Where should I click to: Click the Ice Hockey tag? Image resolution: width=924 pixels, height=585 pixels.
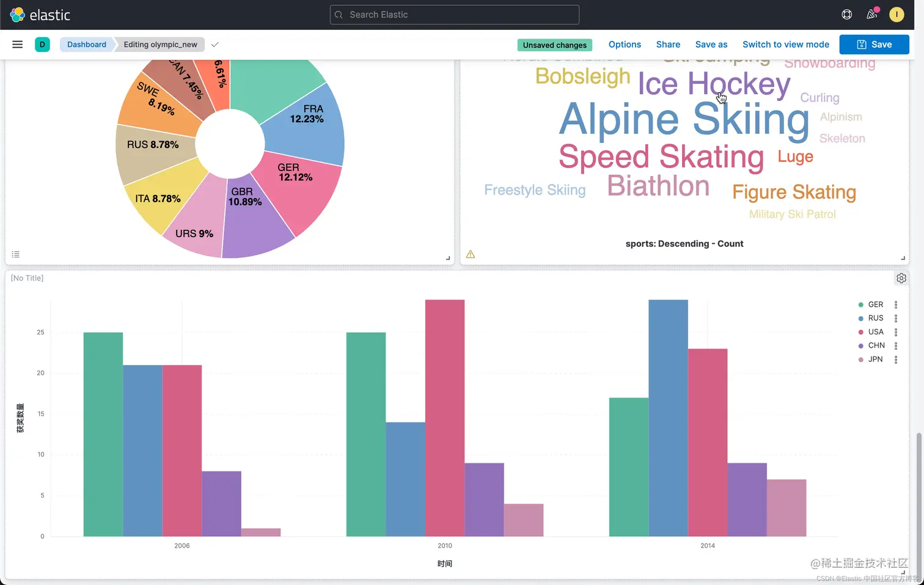(714, 84)
